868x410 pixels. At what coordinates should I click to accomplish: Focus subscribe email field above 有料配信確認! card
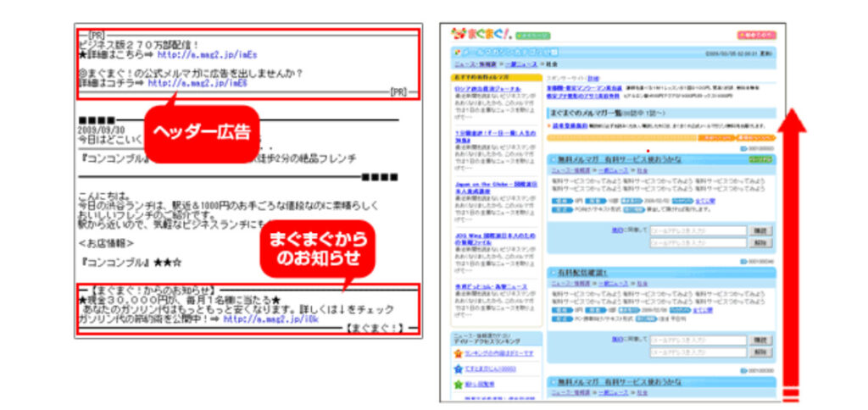[x=698, y=230]
